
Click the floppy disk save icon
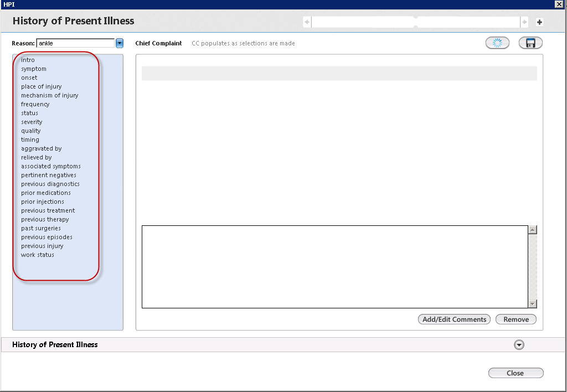(530, 43)
